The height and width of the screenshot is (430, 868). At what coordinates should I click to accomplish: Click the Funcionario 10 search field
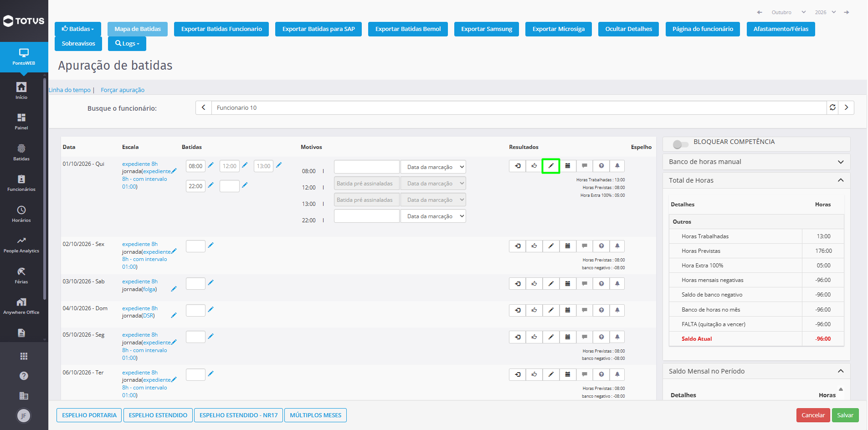pyautogui.click(x=519, y=107)
